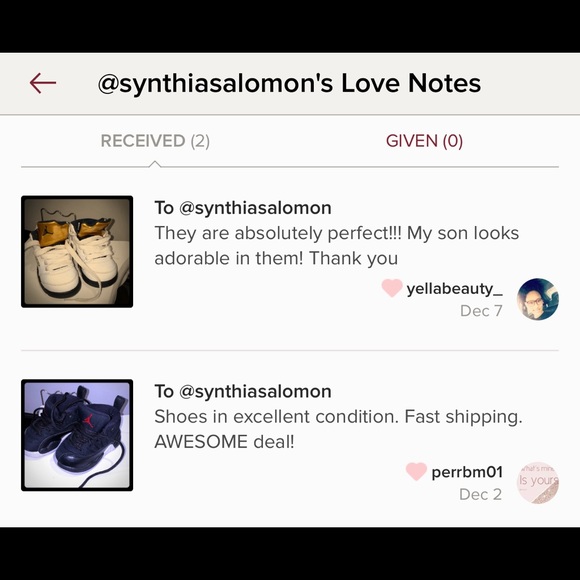Tap 'To @synthiasalomon' in the second note
The image size is (580, 580).
(243, 391)
